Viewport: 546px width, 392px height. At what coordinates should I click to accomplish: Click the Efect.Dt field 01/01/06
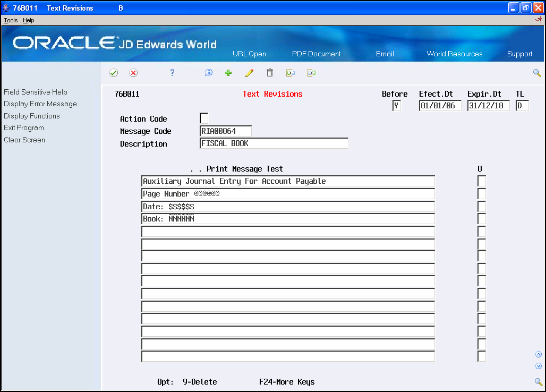[440, 106]
